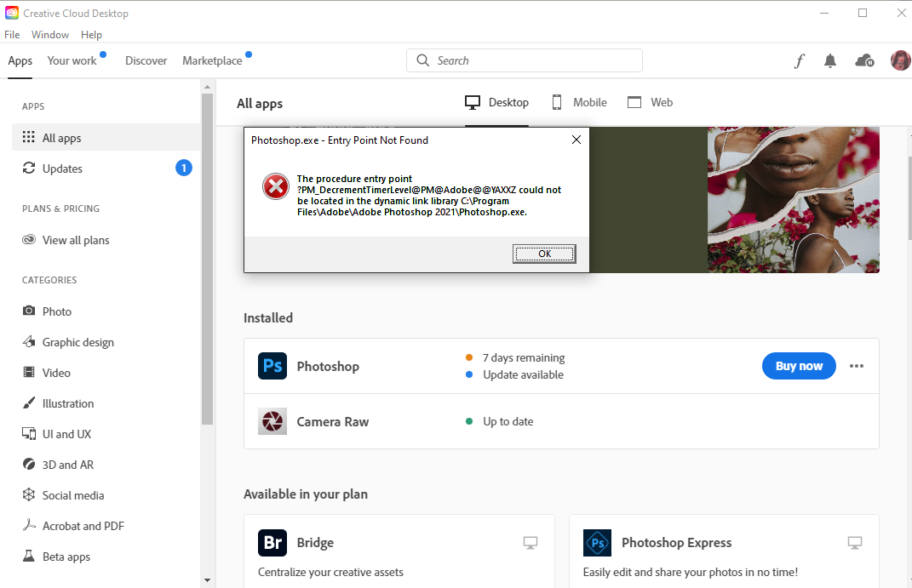Screen dimensions: 912x588
Task: Open the Window menu
Action: [50, 35]
